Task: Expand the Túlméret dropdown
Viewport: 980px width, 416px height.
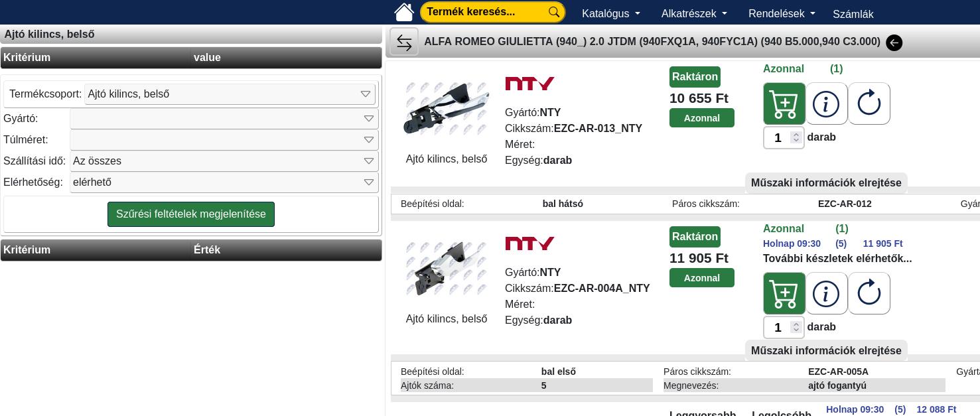Action: point(224,140)
